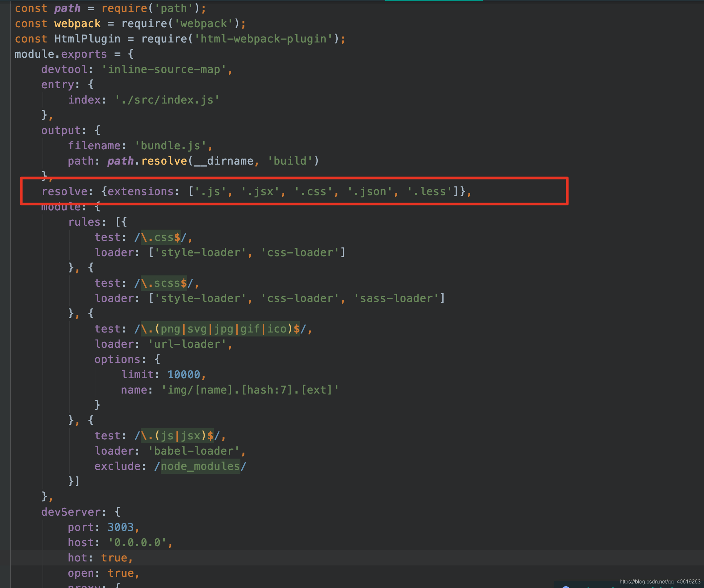This screenshot has height=588, width=704.
Task: Click the 'babel-loader' string
Action: (x=193, y=451)
